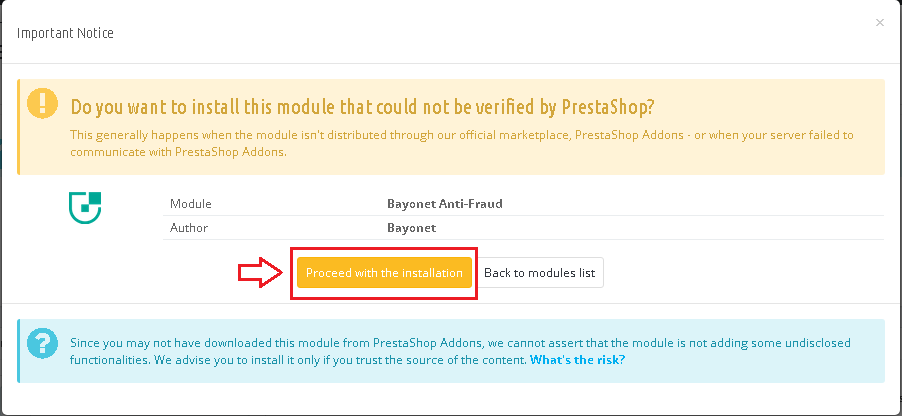Viewport: 902px width, 416px height.
Task: Close the Important Notice dialog
Action: click(x=880, y=23)
